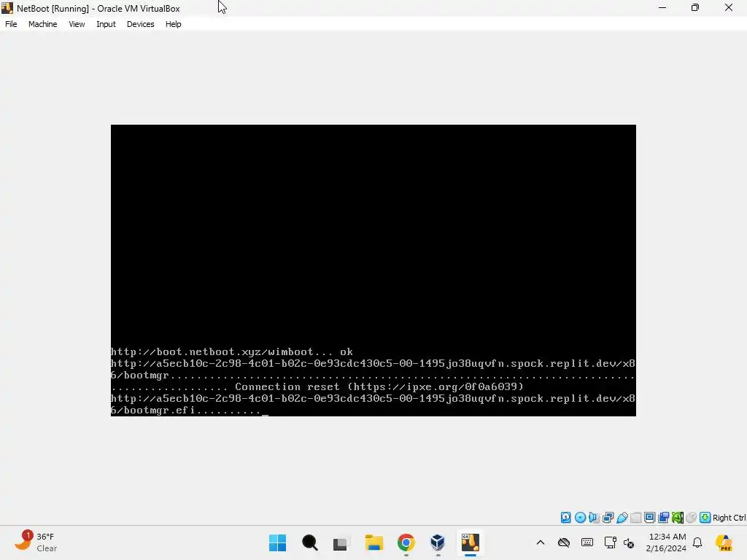Click the USB devices status icon
Viewport: 747px width, 560px height.
622,518
